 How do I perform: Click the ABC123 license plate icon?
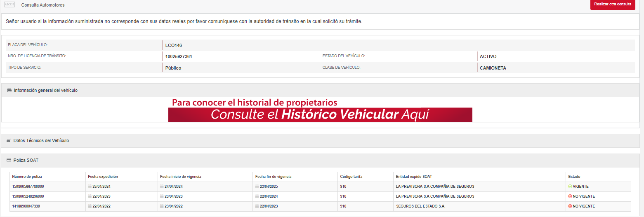(9, 5)
